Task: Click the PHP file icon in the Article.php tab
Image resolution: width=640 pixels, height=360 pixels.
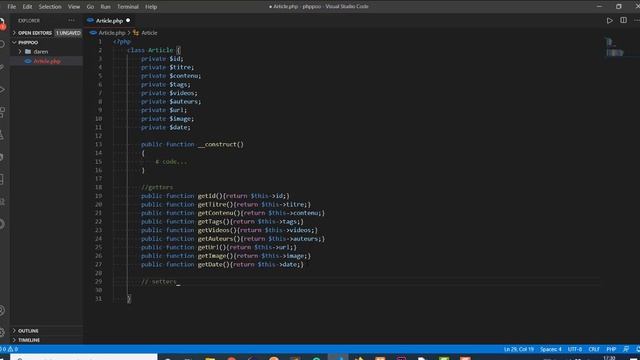Action: [x=90, y=20]
